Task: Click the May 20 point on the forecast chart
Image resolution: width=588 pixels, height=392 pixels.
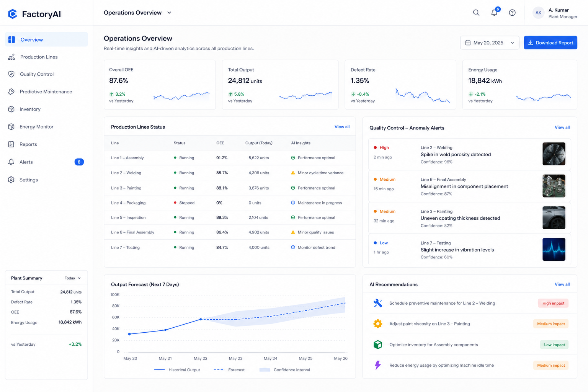Action: 129,334
